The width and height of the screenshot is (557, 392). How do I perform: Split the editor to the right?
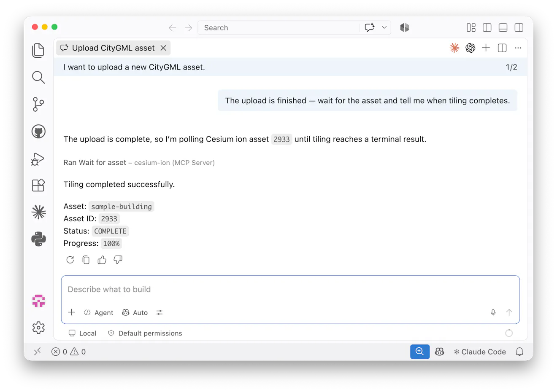point(502,48)
